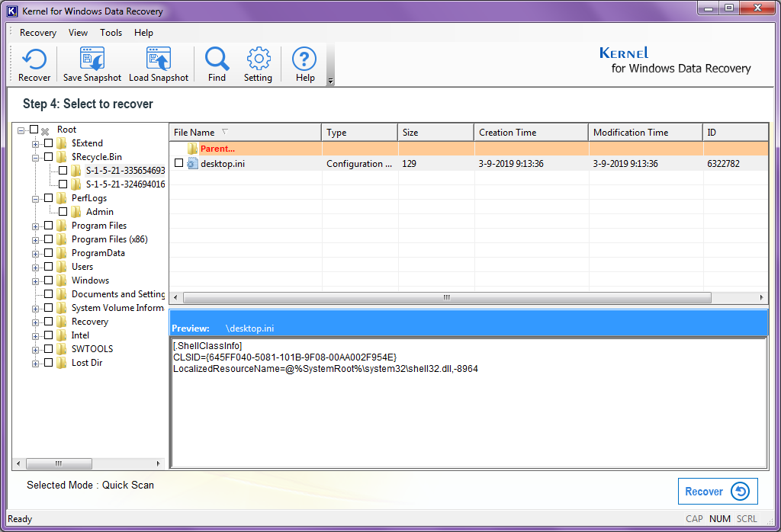Sort by Modification Time column header
The width and height of the screenshot is (781, 532).
click(x=645, y=133)
